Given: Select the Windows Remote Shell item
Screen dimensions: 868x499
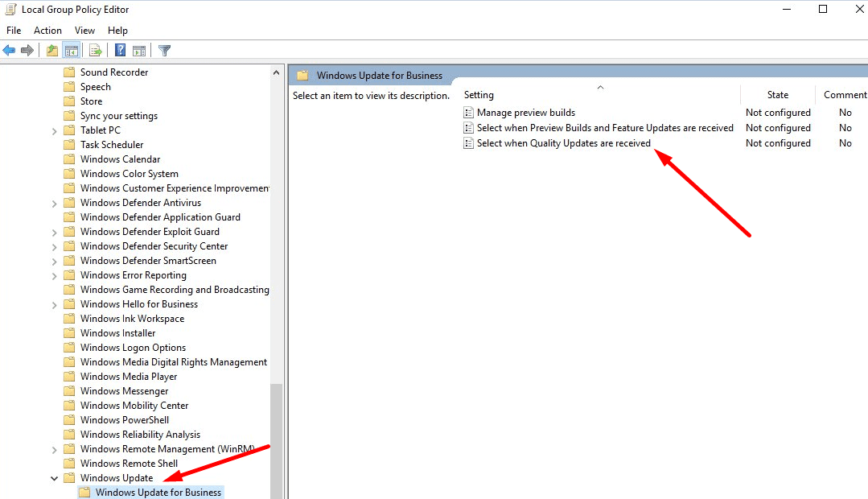Looking at the screenshot, I should coord(129,463).
